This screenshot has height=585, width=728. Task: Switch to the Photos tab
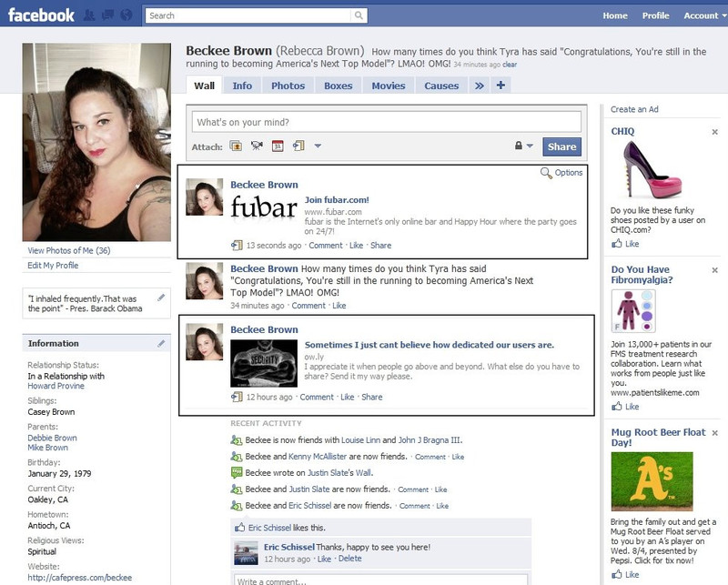[x=288, y=86]
